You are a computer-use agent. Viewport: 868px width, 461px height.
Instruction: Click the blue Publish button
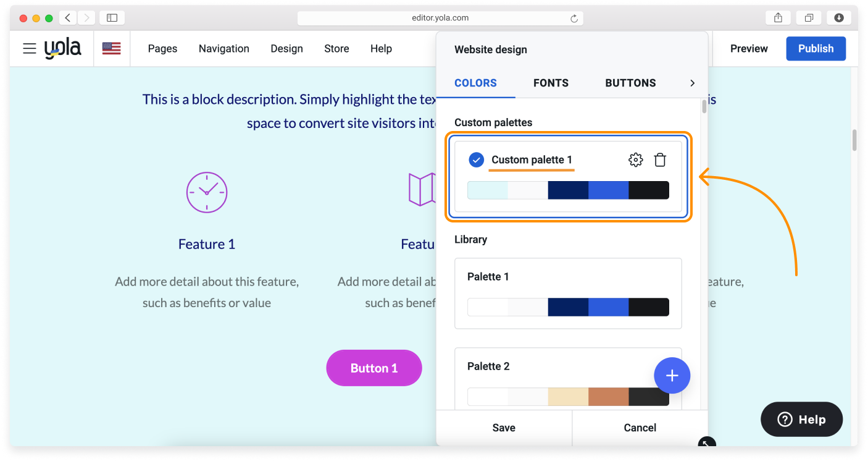[x=816, y=48]
